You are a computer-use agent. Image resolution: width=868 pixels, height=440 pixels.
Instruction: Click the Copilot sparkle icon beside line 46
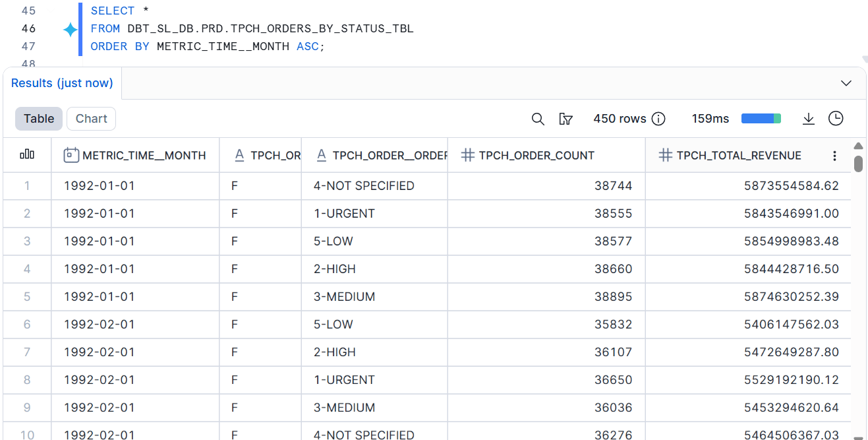70,30
